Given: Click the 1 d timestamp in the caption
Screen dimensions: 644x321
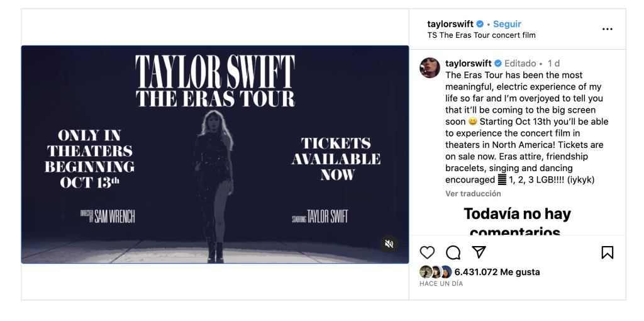Looking at the screenshot, I should 553,64.
